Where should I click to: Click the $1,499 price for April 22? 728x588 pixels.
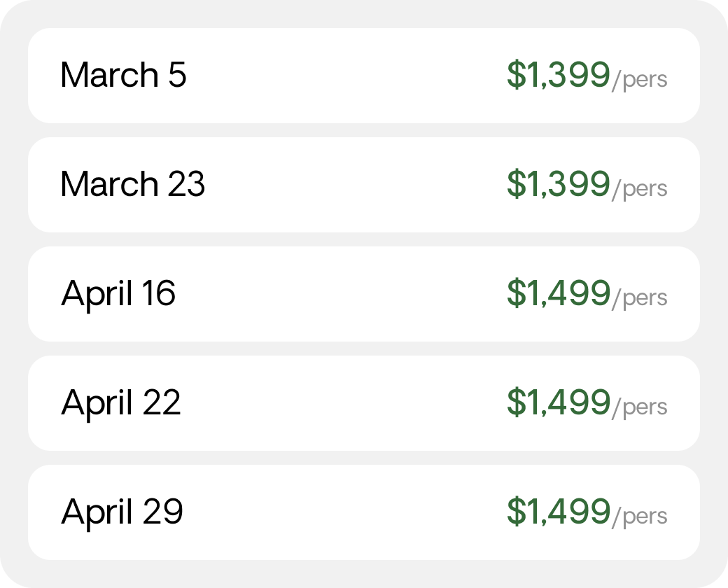pyautogui.click(x=559, y=402)
